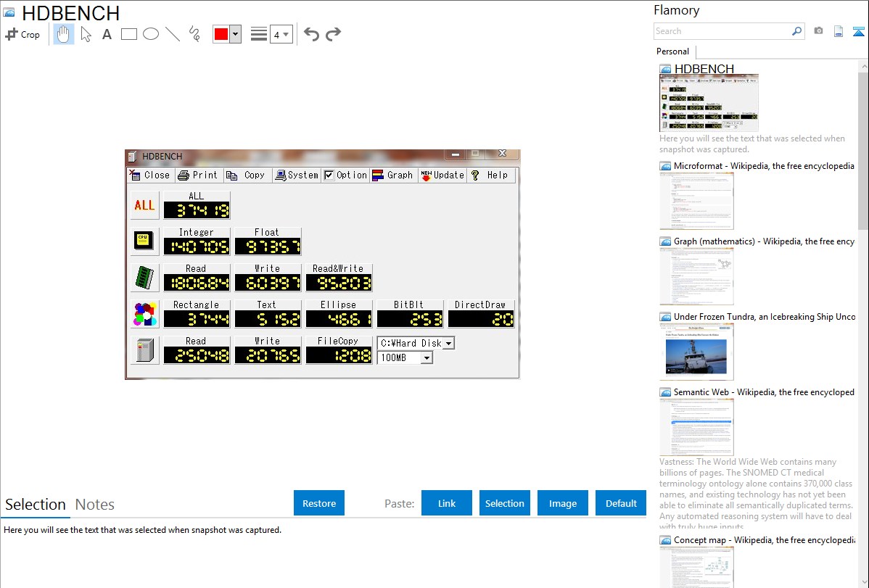Click the hard disk benchmark icon
The image size is (869, 588).
tap(144, 351)
